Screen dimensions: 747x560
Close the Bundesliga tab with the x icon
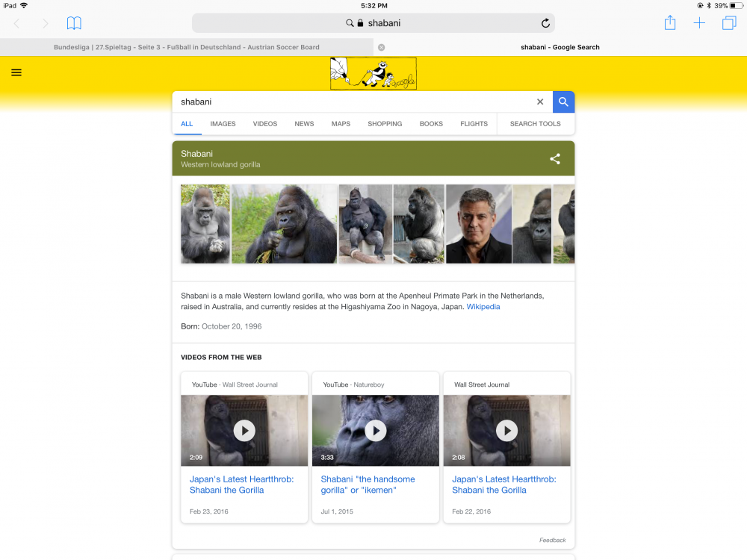381,47
